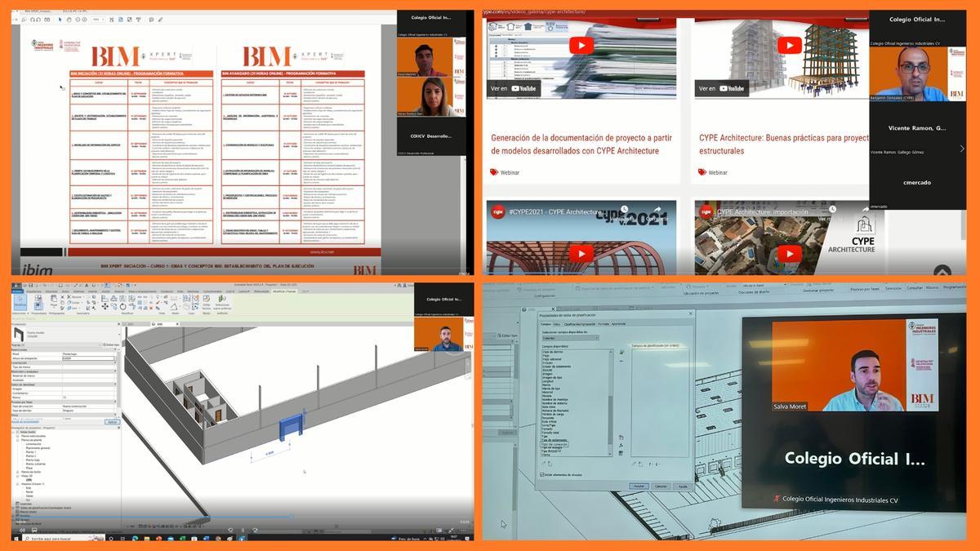980x551 pixels.
Task: Collapse Vistas 3D node in project browser
Action: click(x=18, y=476)
